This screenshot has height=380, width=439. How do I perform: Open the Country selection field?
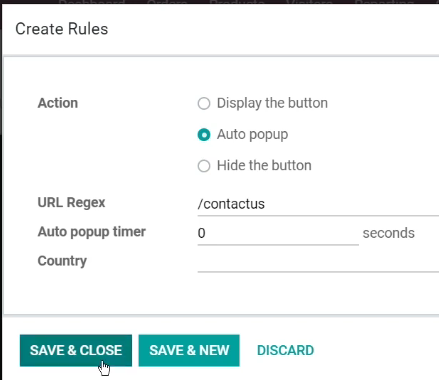coord(318,262)
